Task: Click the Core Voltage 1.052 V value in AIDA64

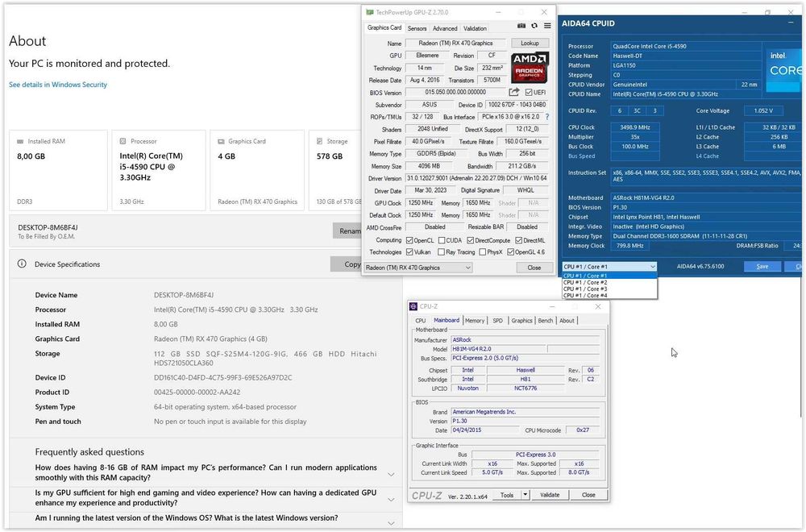Action: (763, 110)
